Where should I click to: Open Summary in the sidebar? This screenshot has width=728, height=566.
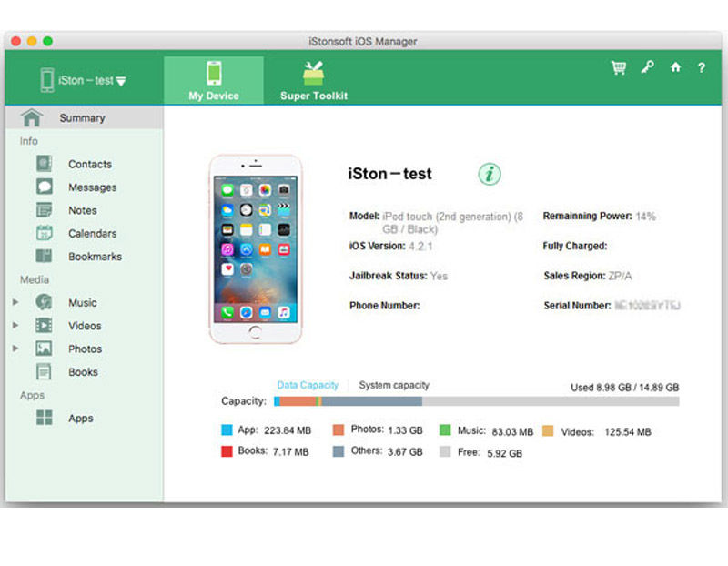[x=84, y=117]
